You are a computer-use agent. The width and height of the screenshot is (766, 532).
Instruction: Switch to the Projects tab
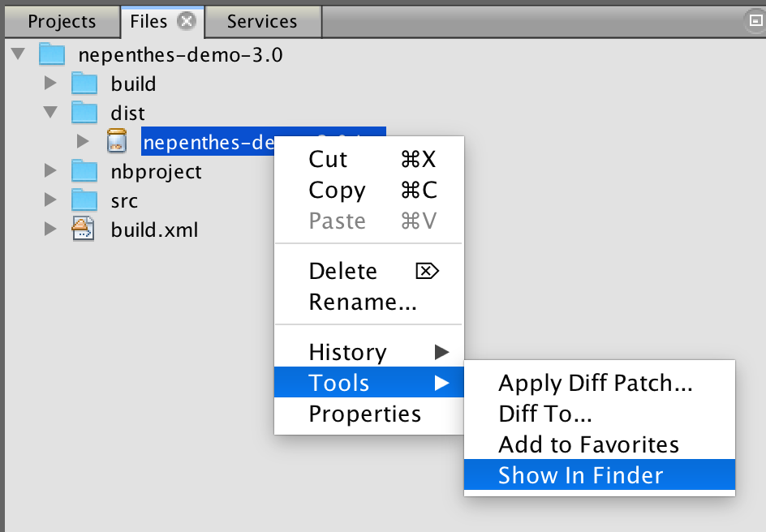coord(62,21)
